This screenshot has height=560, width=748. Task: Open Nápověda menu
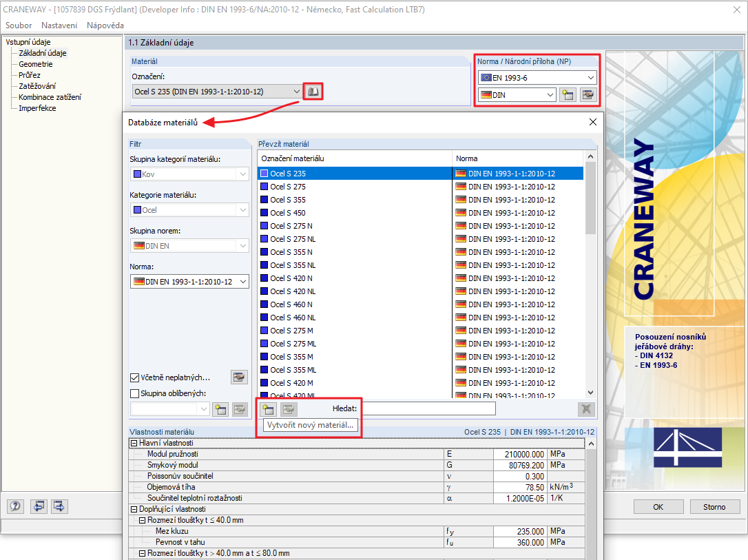click(x=105, y=25)
